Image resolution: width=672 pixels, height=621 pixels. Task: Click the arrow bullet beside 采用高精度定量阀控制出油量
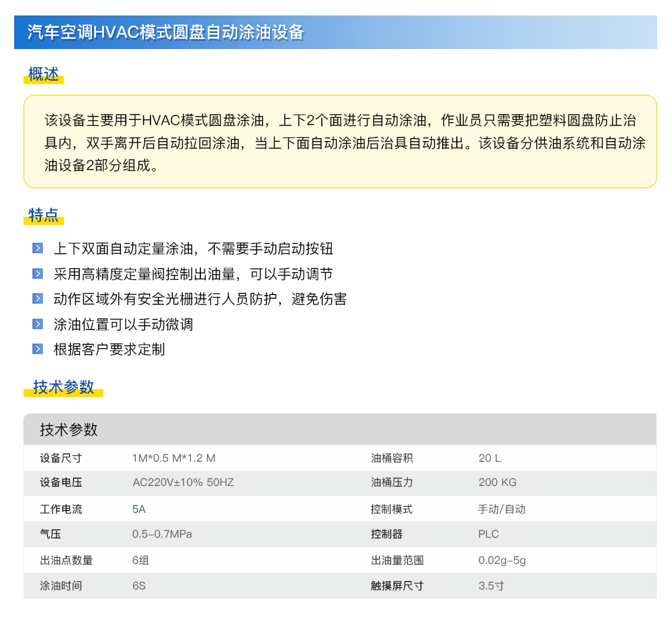38,274
